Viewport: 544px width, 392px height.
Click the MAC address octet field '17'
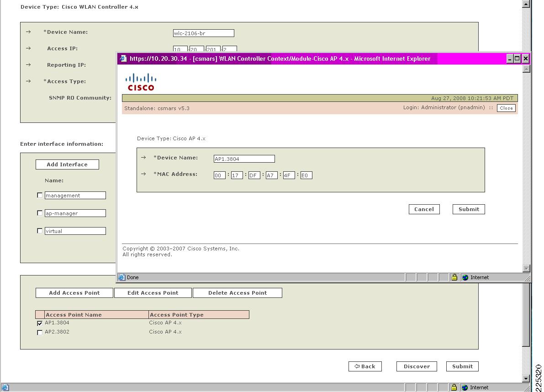click(x=237, y=175)
